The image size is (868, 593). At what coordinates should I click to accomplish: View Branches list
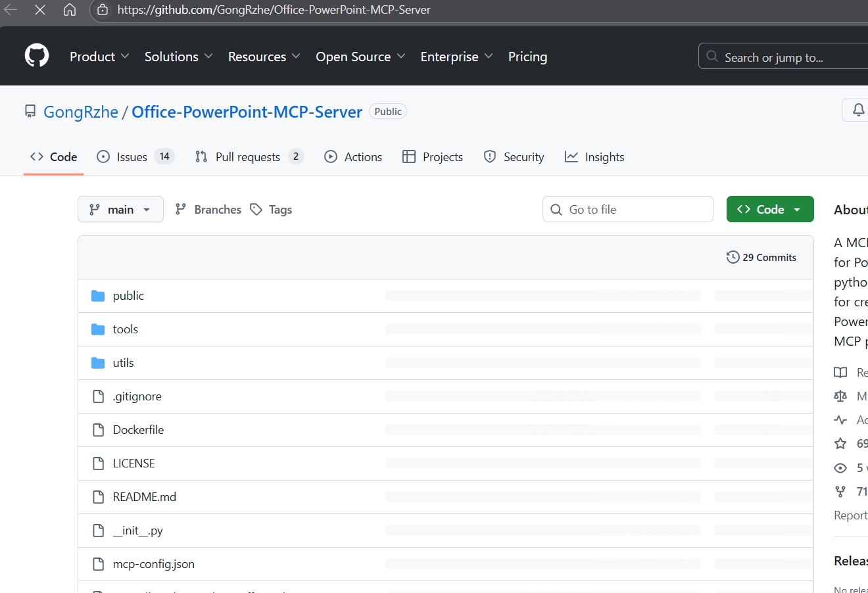(x=208, y=209)
